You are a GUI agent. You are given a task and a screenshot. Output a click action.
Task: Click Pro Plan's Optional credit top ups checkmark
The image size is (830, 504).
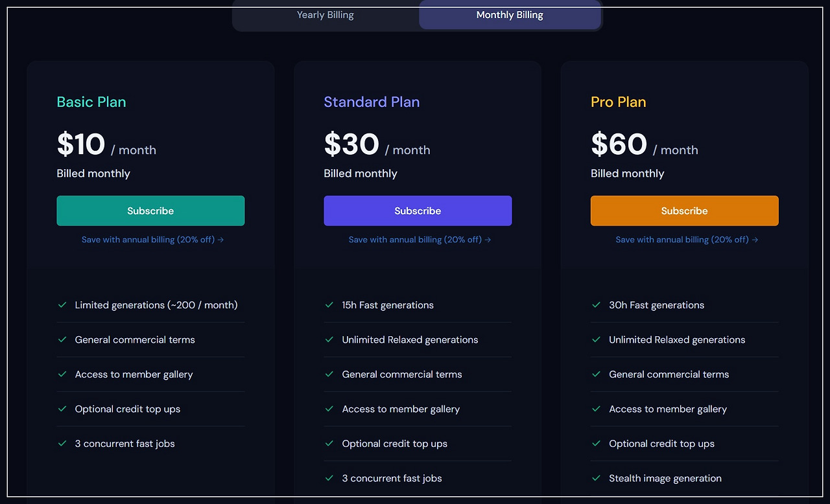pyautogui.click(x=596, y=443)
